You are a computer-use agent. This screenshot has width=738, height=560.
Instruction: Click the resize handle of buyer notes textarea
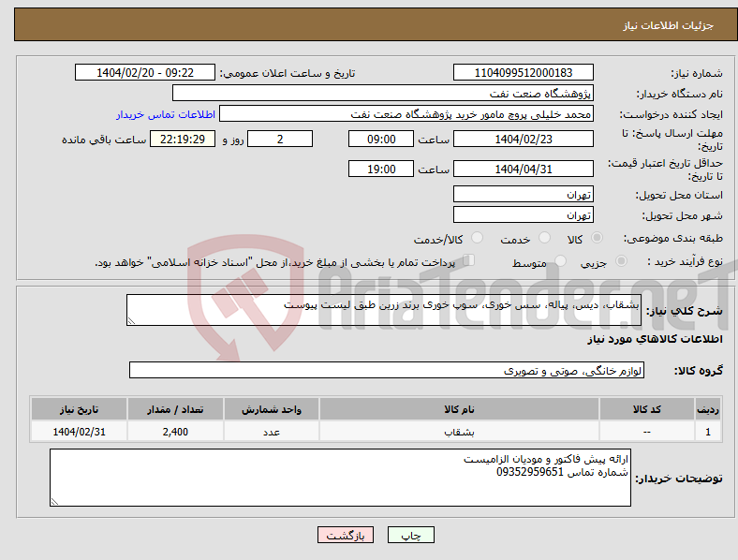pyautogui.click(x=54, y=502)
